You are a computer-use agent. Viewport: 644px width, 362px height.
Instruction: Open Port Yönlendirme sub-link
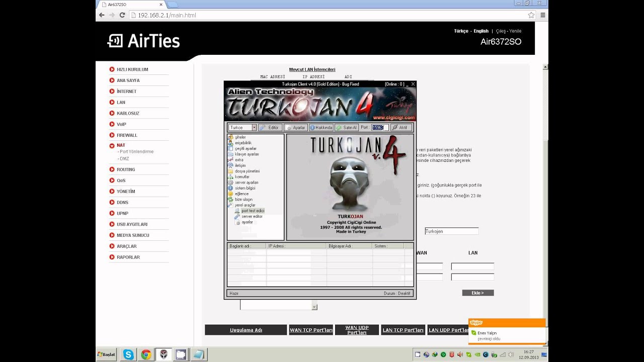coord(137,151)
